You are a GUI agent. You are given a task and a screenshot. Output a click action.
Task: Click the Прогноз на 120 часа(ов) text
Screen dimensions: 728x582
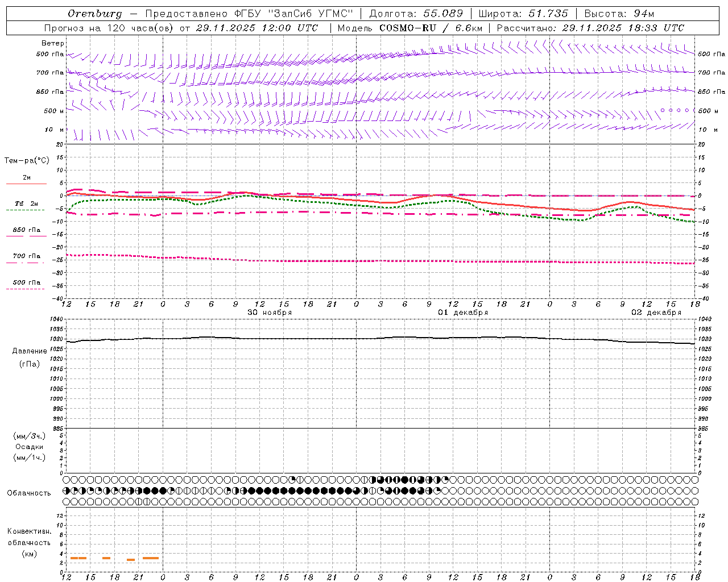click(x=109, y=28)
